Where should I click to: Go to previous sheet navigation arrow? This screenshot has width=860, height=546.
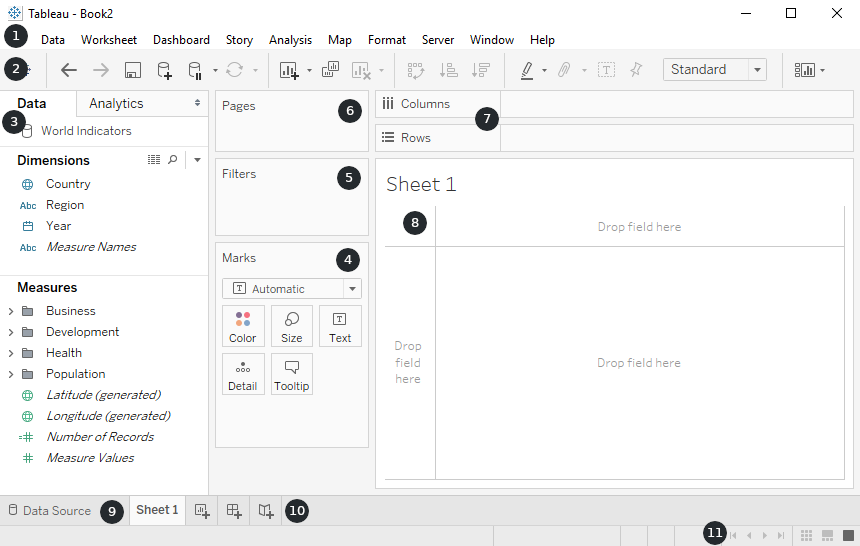[749, 536]
